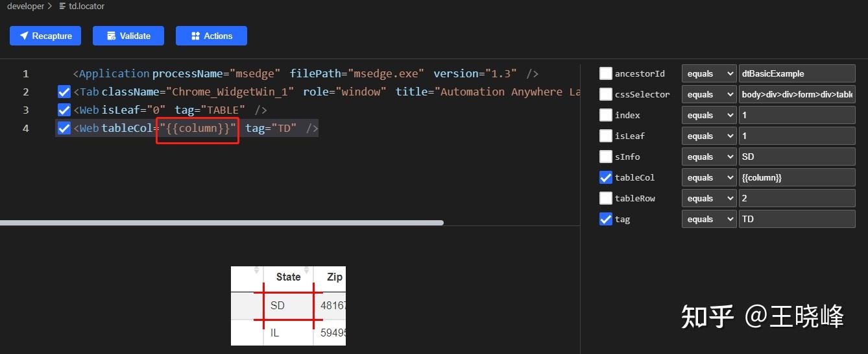Disable the tableCol attribute checkbox
The width and height of the screenshot is (868, 354).
click(606, 177)
